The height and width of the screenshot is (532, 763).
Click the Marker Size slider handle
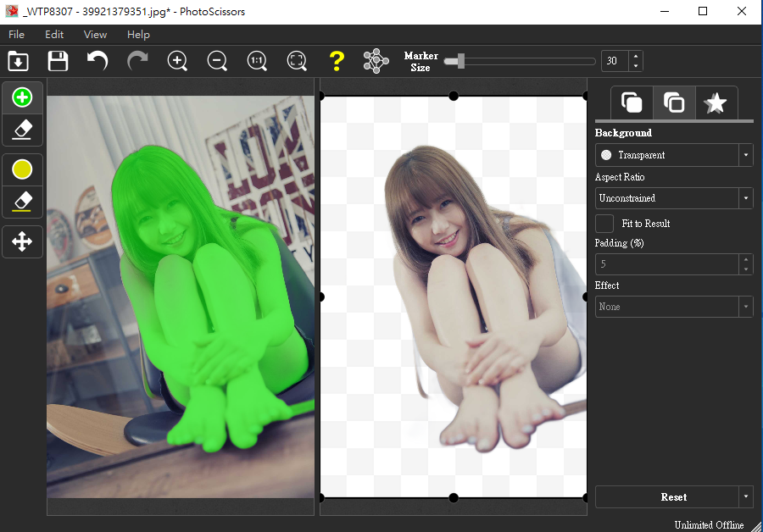(x=460, y=61)
